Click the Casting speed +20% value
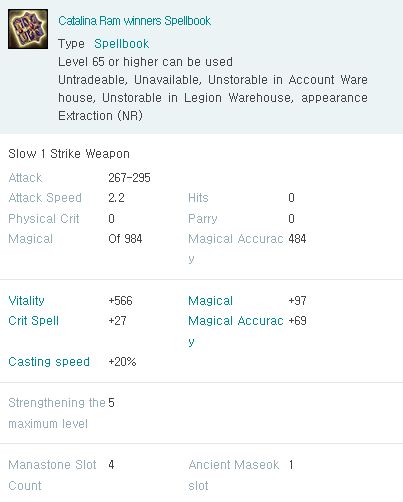Viewport: 403px width, 502px height. (x=122, y=362)
